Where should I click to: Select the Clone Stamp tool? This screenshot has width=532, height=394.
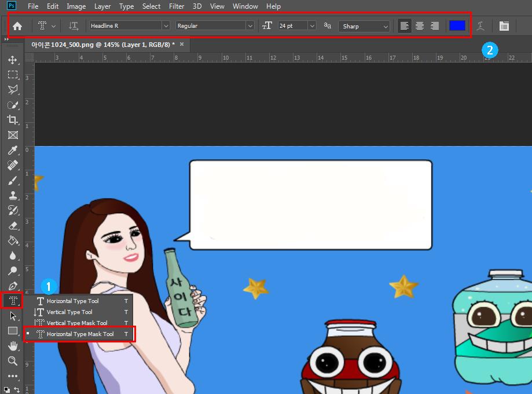[x=12, y=196]
